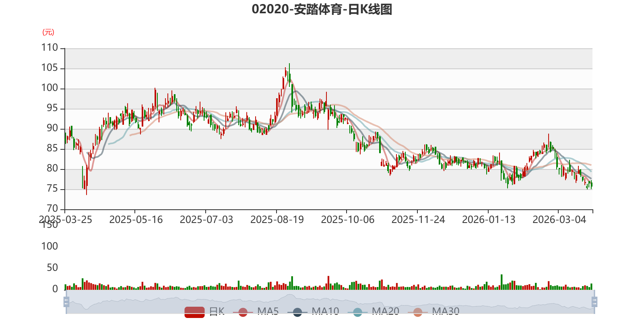644x322 pixels.
Task: Click the 80 price axis label
Action: [x=52, y=168]
